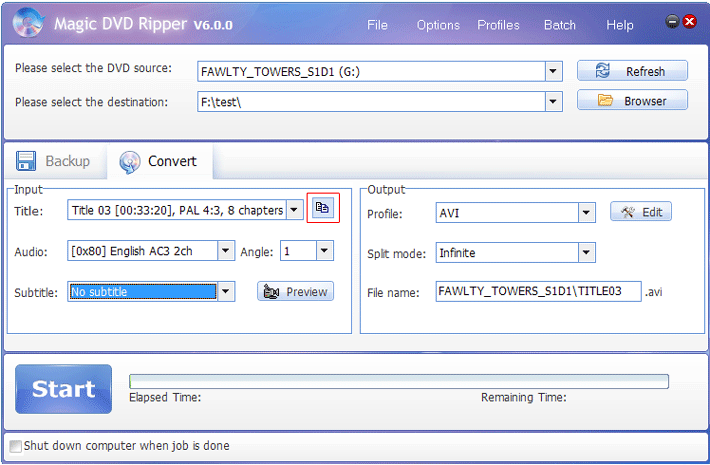Click the Preview button
710x465 pixels.
[296, 292]
